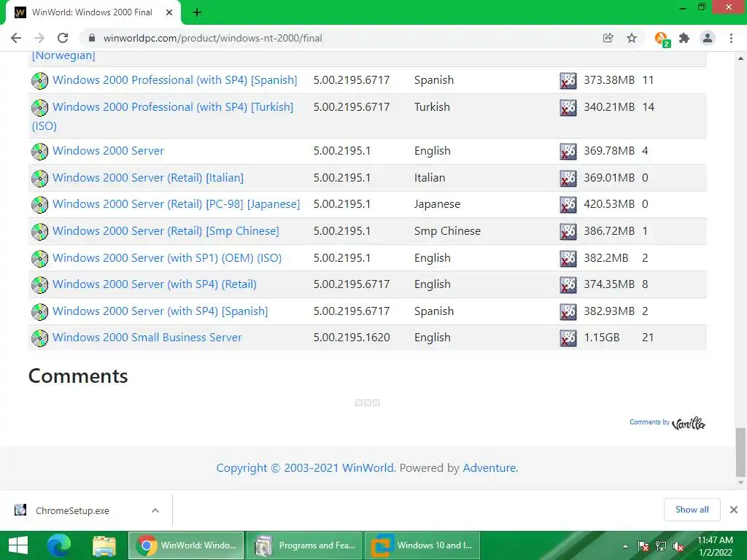Screen dimensions: 747x560
Task: Click x86 architecture icon in 1.15GB row
Action: click(x=568, y=338)
